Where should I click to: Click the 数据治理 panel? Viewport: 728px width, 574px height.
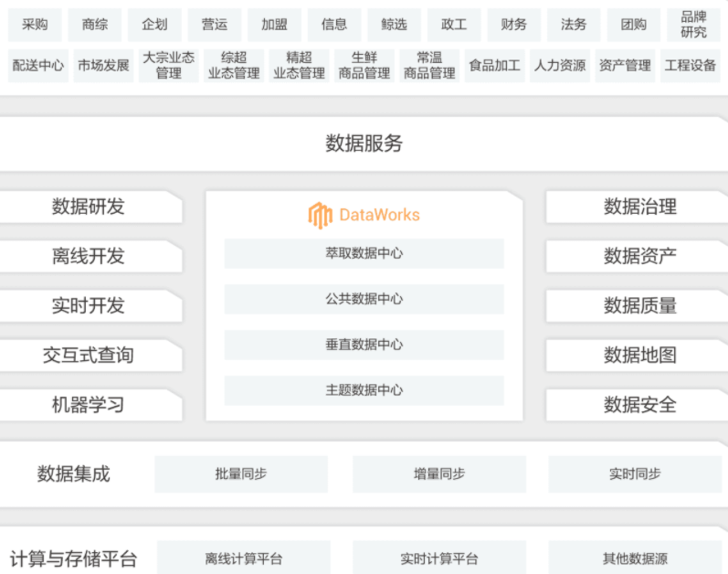pos(637,207)
